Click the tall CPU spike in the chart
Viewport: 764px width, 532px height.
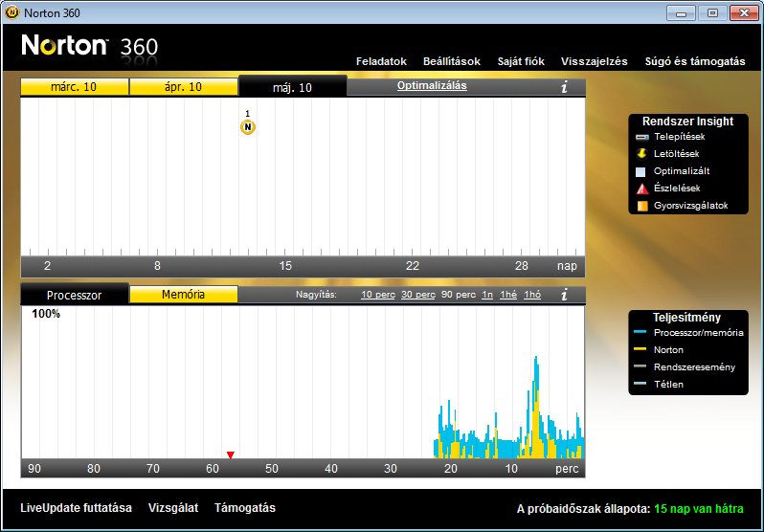pyautogui.click(x=536, y=407)
